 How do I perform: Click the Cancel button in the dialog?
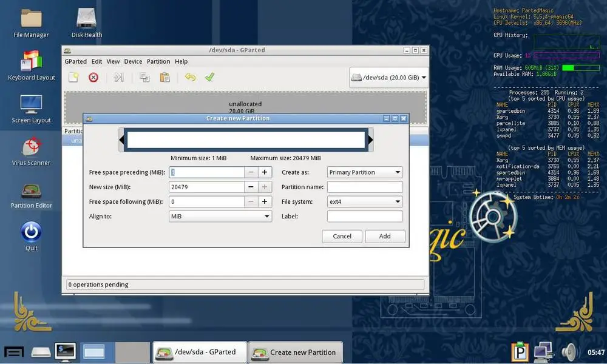[x=342, y=237]
